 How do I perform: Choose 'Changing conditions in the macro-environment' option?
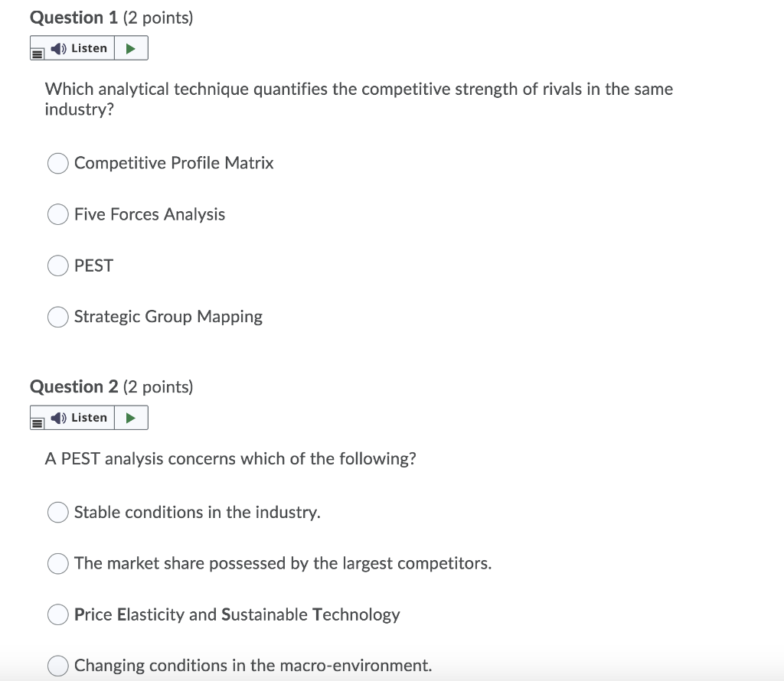[57, 666]
